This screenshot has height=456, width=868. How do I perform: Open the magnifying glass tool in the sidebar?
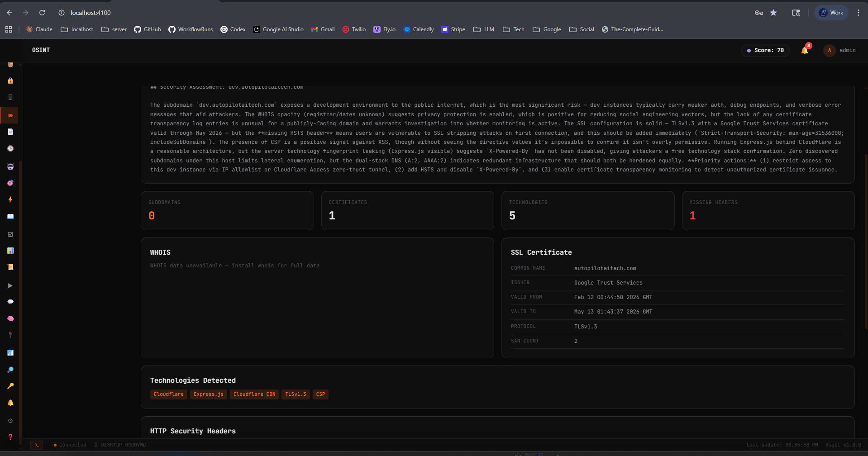click(x=10, y=369)
